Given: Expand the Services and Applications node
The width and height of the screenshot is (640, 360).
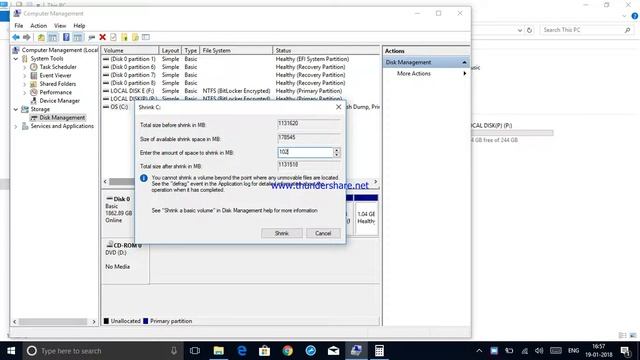Looking at the screenshot, I should click(16, 126).
